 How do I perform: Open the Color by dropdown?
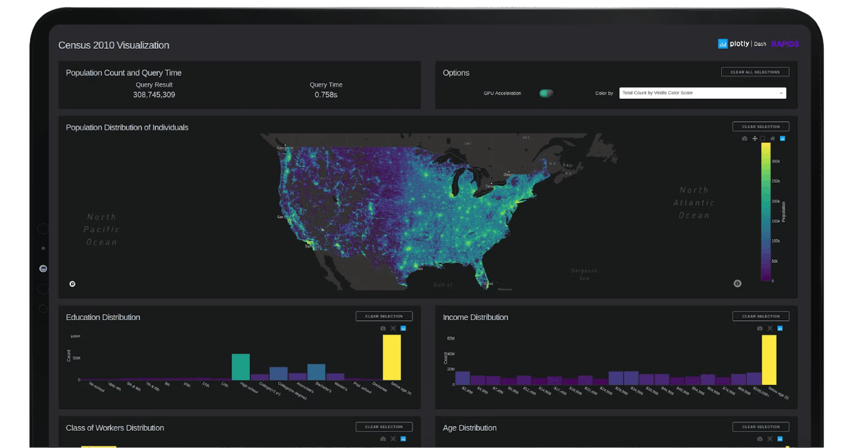point(702,93)
